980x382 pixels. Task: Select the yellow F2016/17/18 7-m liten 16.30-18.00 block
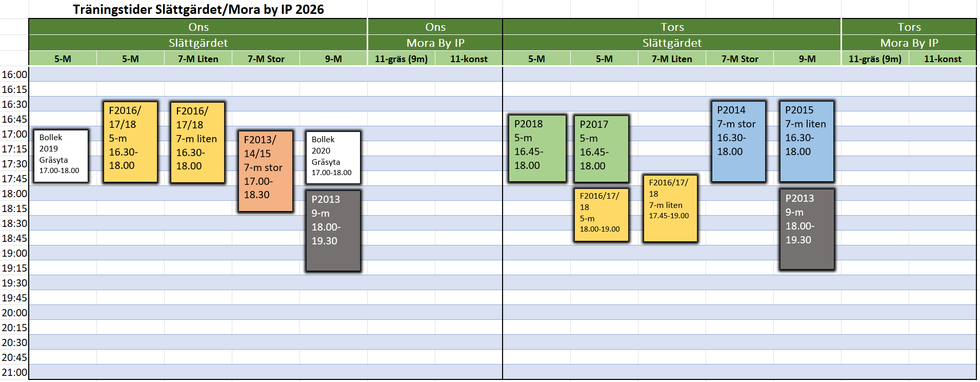[x=197, y=142]
